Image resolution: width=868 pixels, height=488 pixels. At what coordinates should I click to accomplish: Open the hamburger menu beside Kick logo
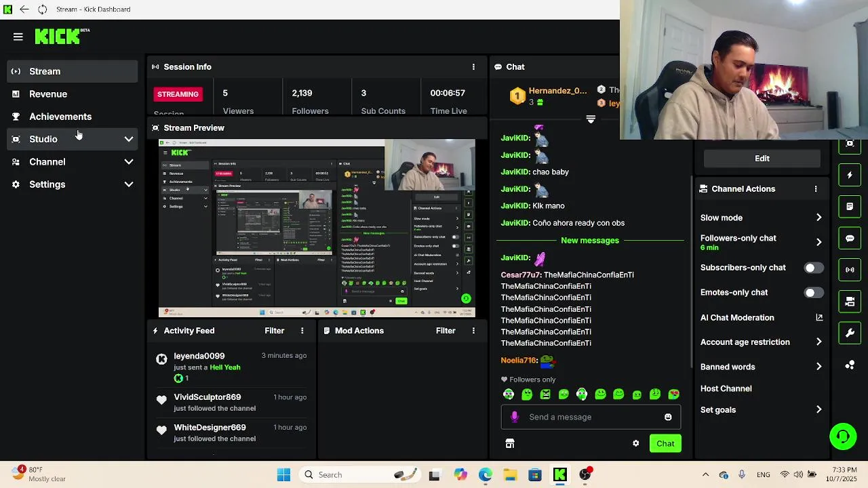(18, 37)
